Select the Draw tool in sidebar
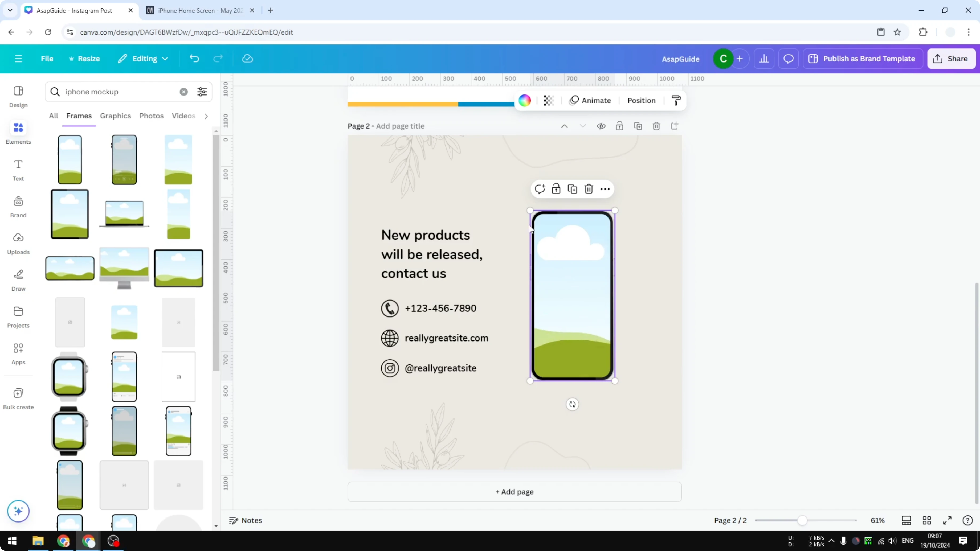This screenshot has width=980, height=551. coord(18,280)
